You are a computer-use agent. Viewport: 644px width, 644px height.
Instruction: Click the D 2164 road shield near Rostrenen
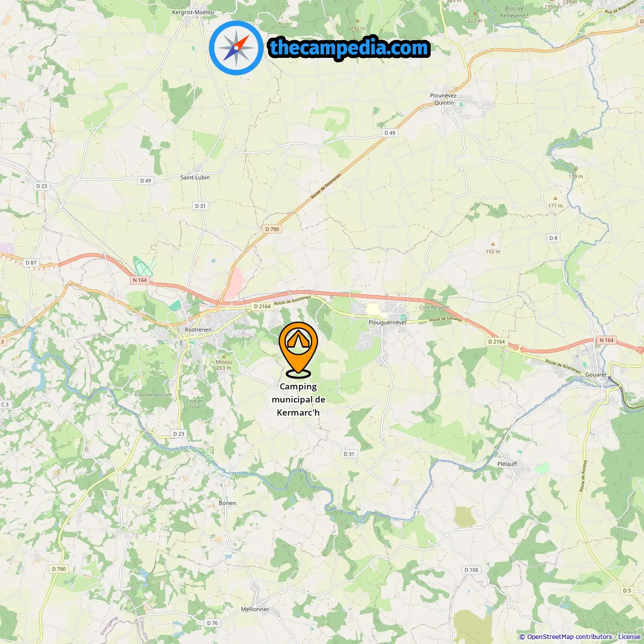click(262, 306)
